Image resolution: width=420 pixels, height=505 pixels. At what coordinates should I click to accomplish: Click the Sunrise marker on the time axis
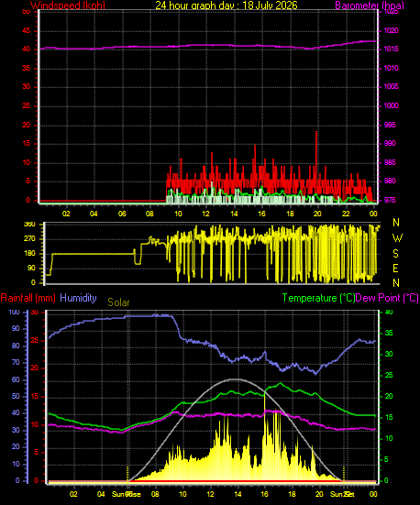127,494
